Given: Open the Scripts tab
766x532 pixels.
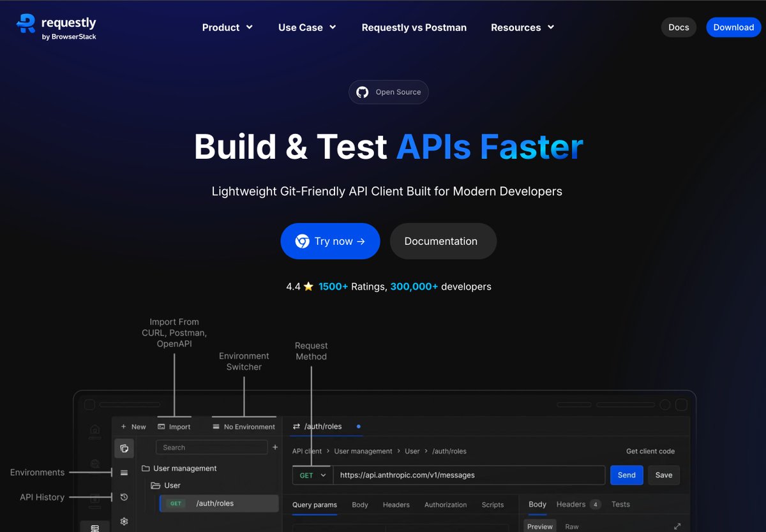Looking at the screenshot, I should point(493,505).
